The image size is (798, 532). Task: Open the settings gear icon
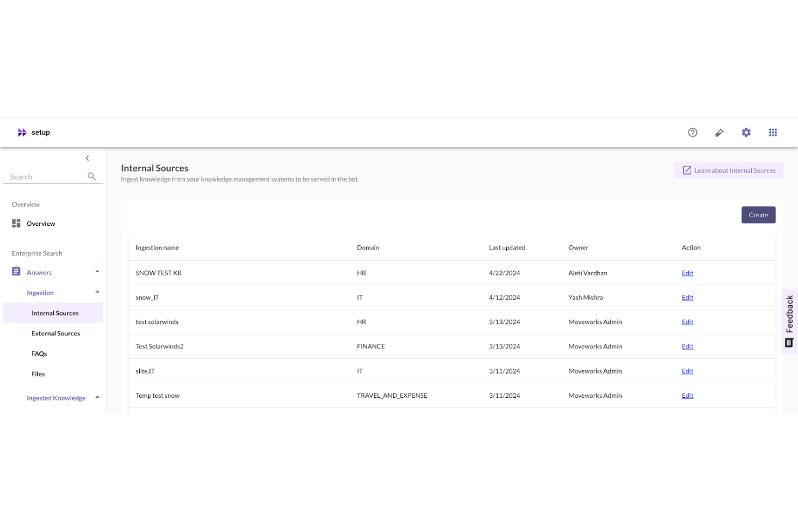746,132
